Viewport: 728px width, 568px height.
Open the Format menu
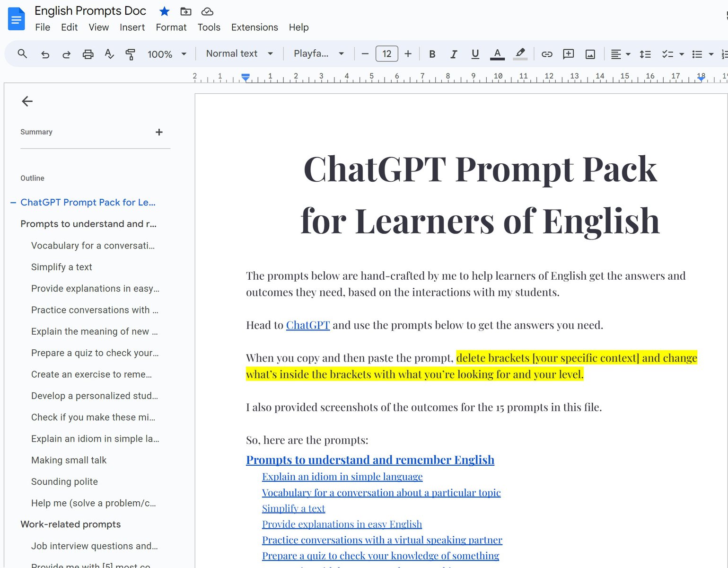point(171,27)
